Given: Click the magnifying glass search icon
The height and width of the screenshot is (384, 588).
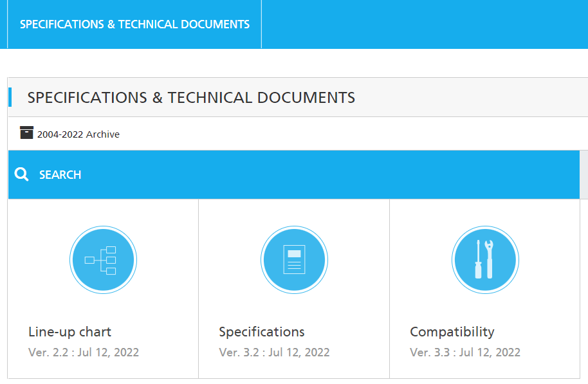Looking at the screenshot, I should [x=22, y=174].
